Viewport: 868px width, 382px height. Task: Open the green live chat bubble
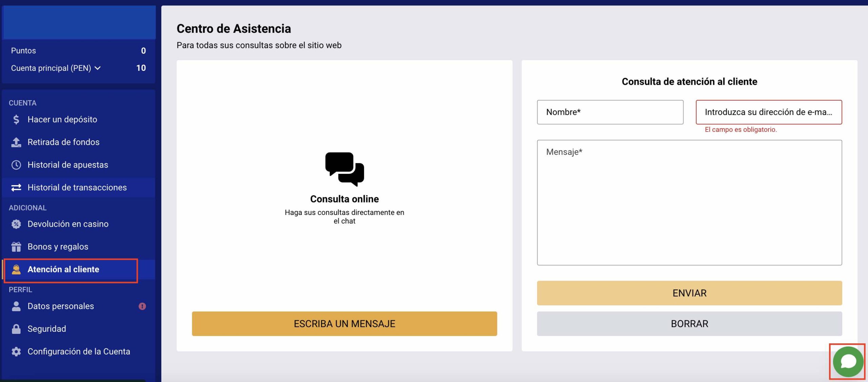(848, 362)
